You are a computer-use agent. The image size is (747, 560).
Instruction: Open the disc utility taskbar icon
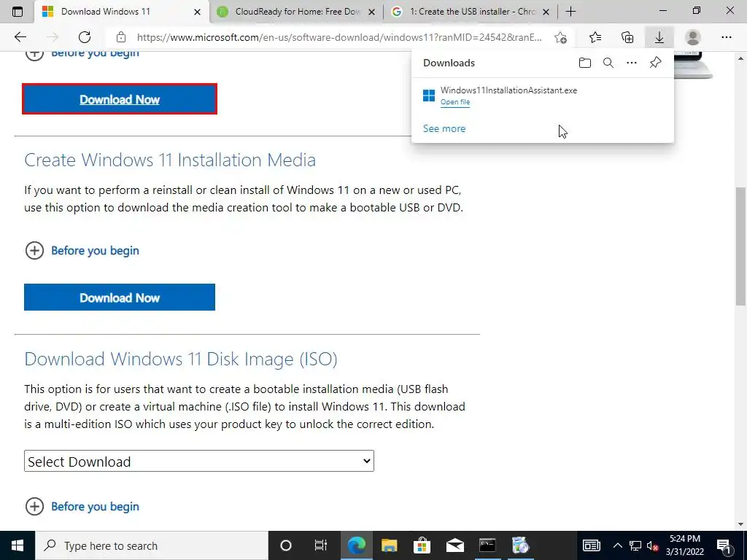(x=520, y=545)
